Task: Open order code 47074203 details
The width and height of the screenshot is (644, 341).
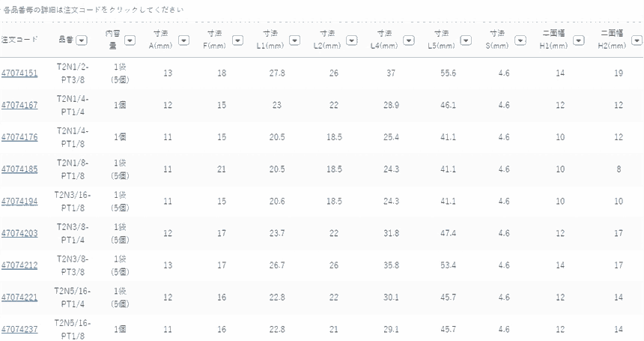Action: tap(19, 233)
